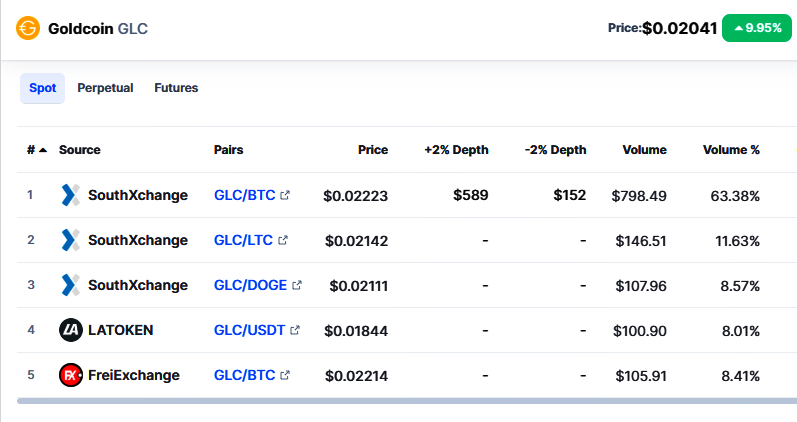Click price cell $0.02111
Image resolution: width=797 pixels, height=422 pixels.
point(358,286)
